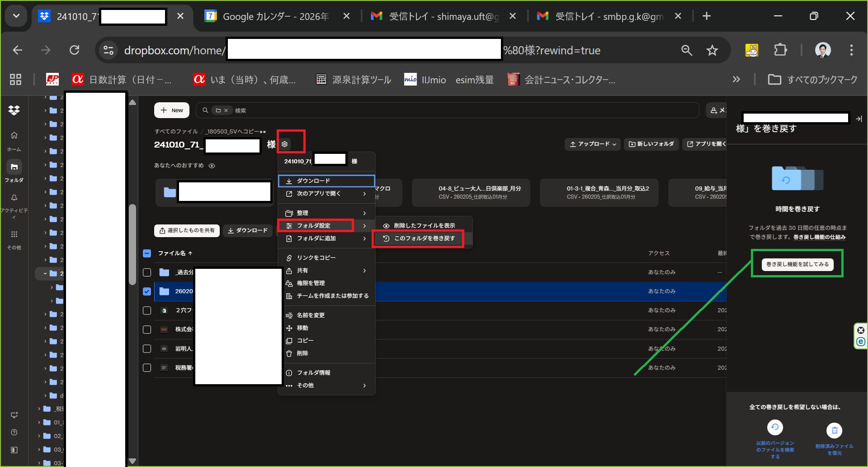Screen dimensions: 868x467
Task: Collapse the rewind side panel arrow icon
Action: (859, 119)
